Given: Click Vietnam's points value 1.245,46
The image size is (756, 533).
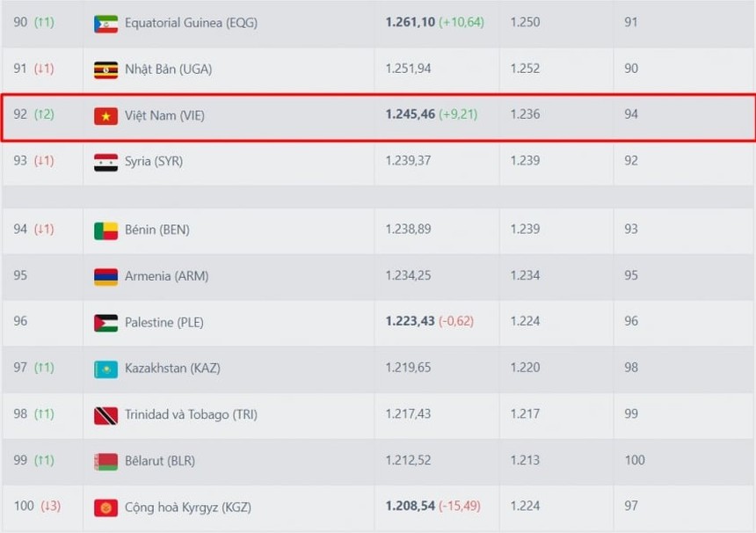Looking at the screenshot, I should pos(410,114).
